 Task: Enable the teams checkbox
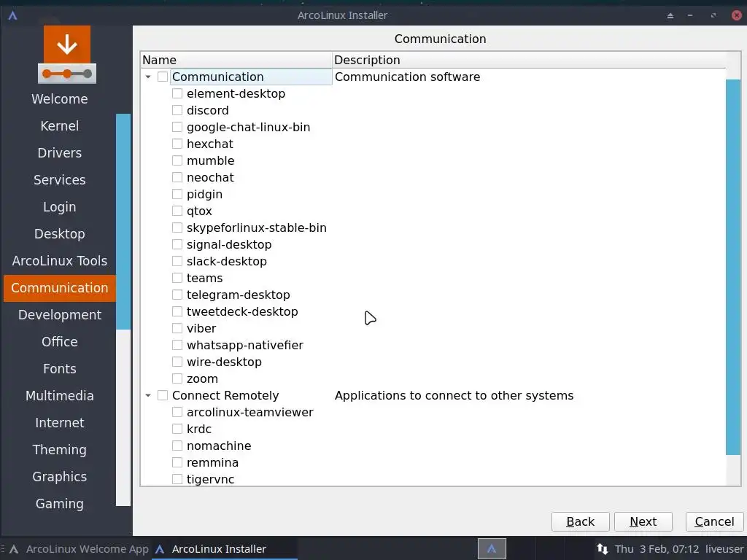pyautogui.click(x=177, y=278)
